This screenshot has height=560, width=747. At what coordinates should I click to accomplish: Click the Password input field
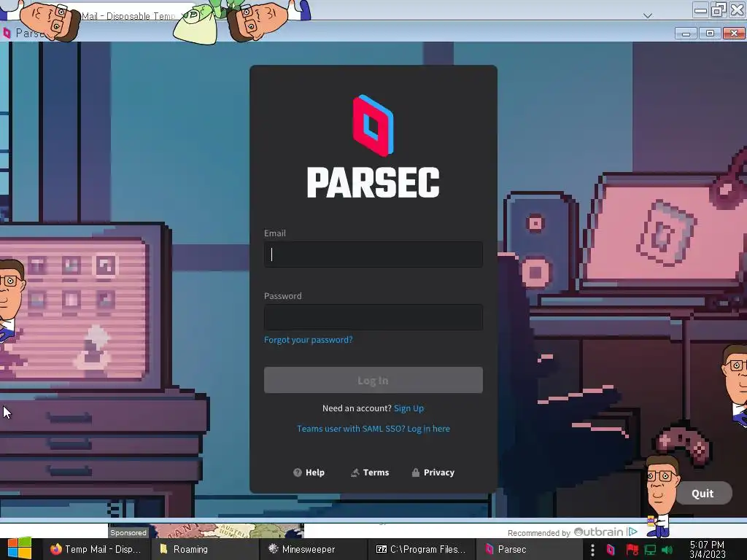373,317
